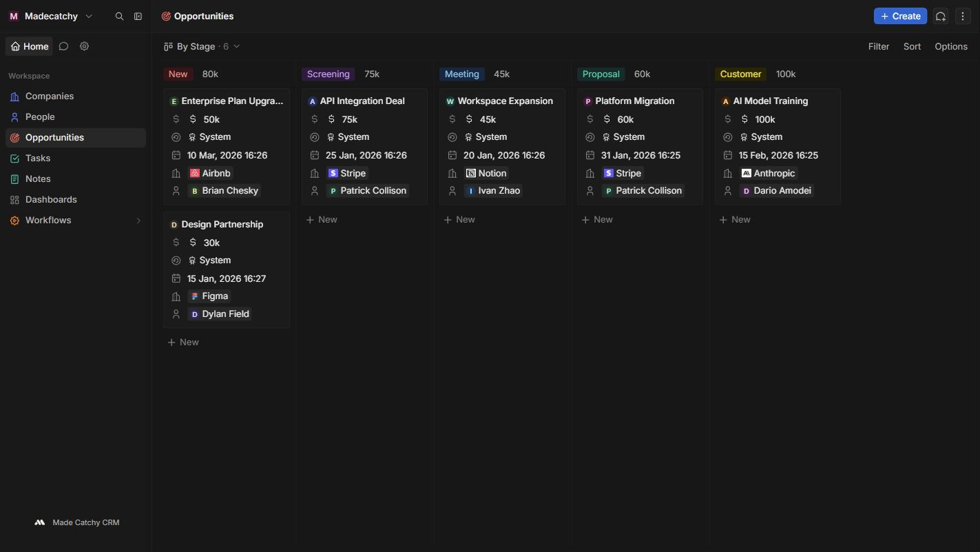The width and height of the screenshot is (980, 552).
Task: Click the blue Meeting stage tag
Action: pos(461,74)
